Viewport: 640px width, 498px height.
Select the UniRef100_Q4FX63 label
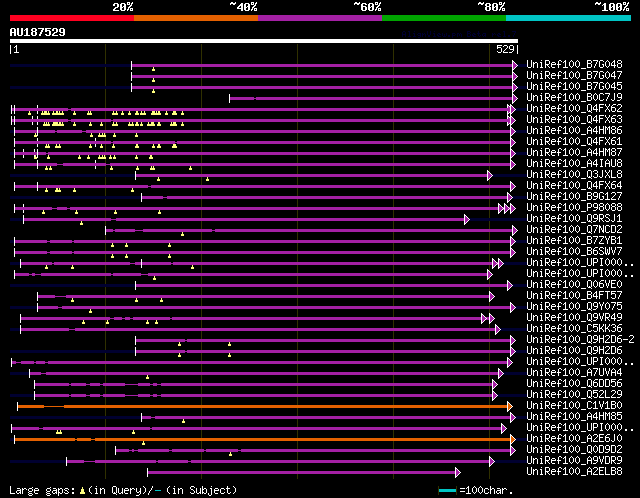point(574,120)
